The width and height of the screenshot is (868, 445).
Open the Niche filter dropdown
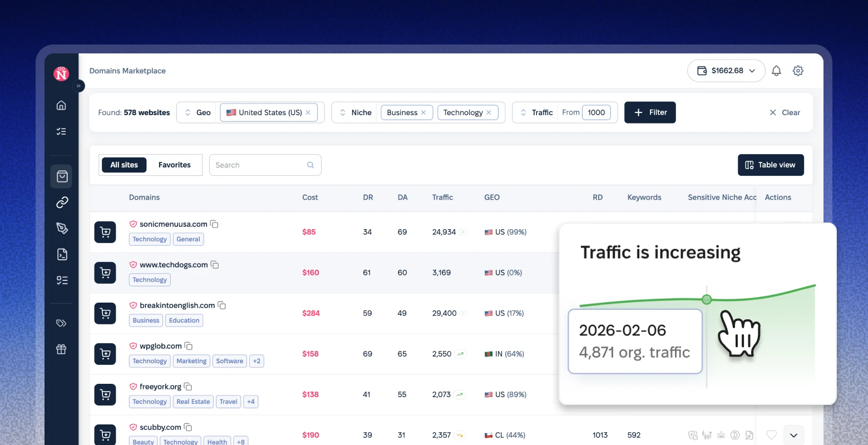[356, 112]
